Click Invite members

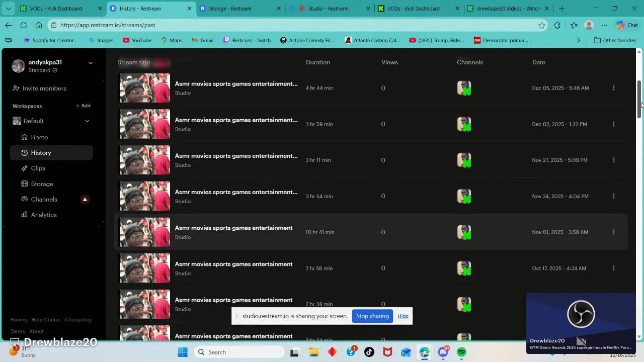tap(39, 88)
